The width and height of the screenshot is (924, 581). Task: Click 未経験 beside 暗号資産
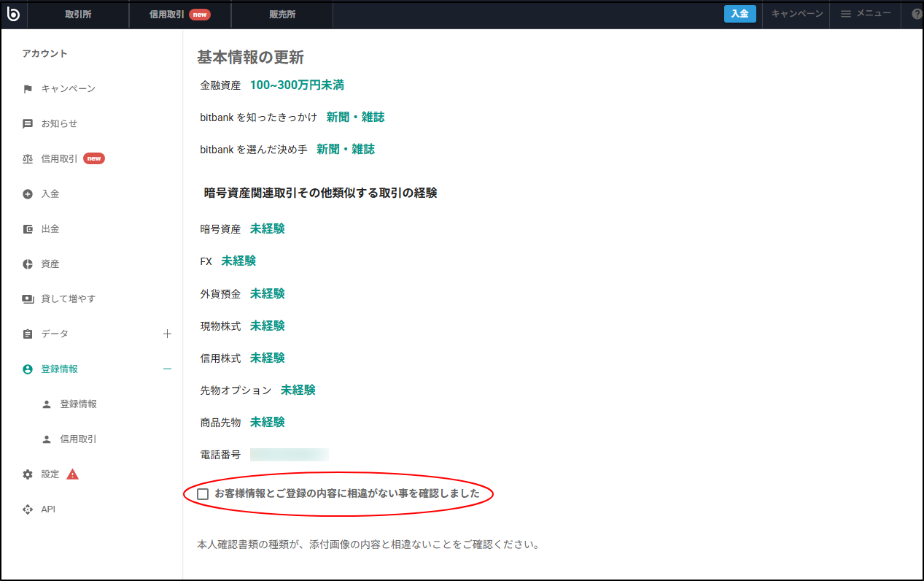268,229
